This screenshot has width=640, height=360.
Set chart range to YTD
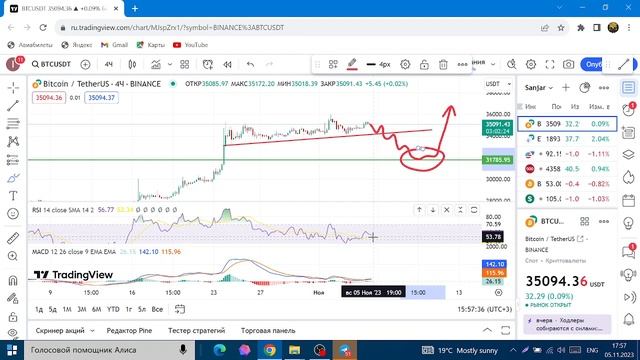click(113, 309)
